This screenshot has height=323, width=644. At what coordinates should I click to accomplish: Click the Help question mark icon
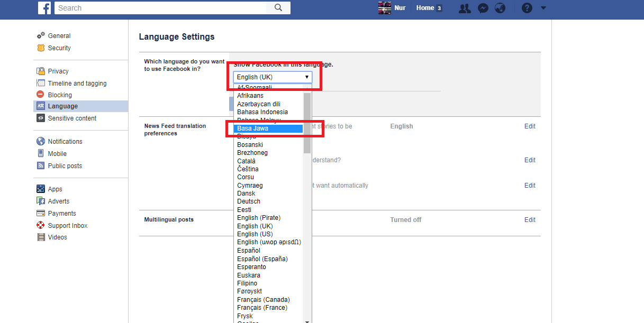pyautogui.click(x=527, y=8)
